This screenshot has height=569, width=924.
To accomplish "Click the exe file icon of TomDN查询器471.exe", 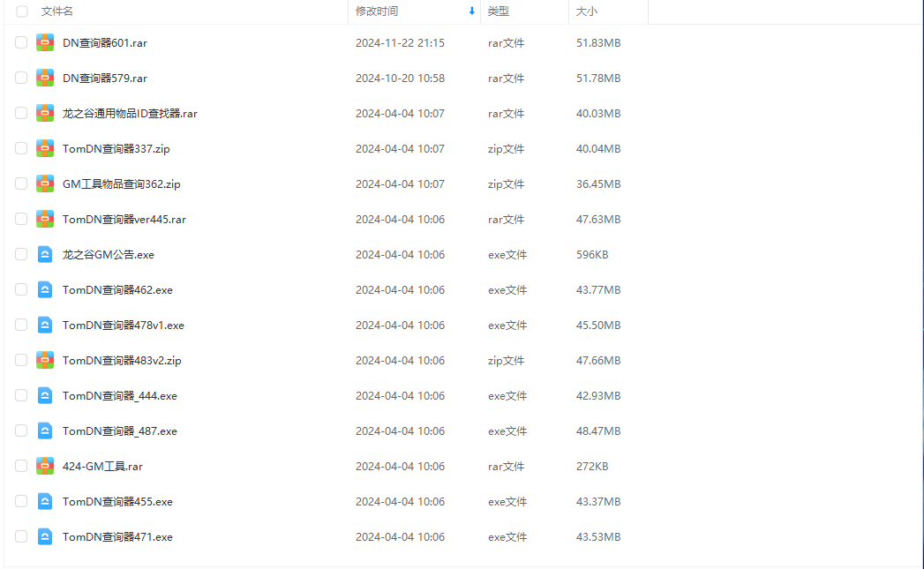I will (45, 536).
